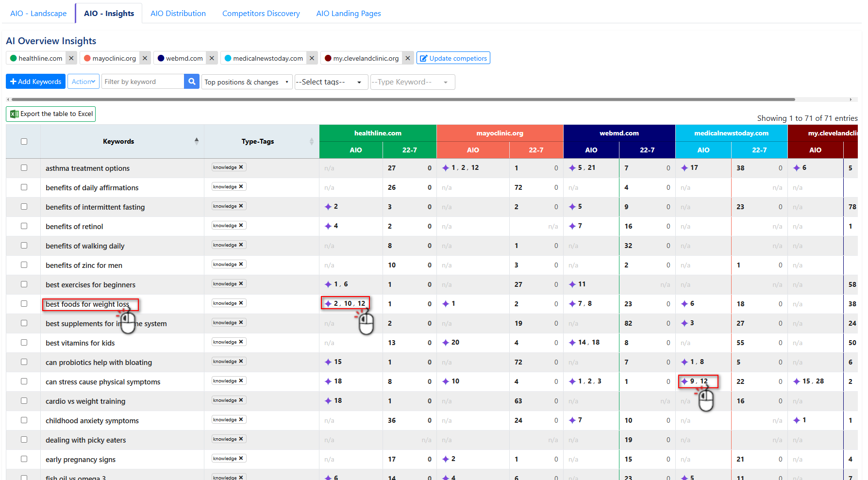
Task: Click healthline AIO sparkle for benefits of retinol
Action: [x=328, y=226]
